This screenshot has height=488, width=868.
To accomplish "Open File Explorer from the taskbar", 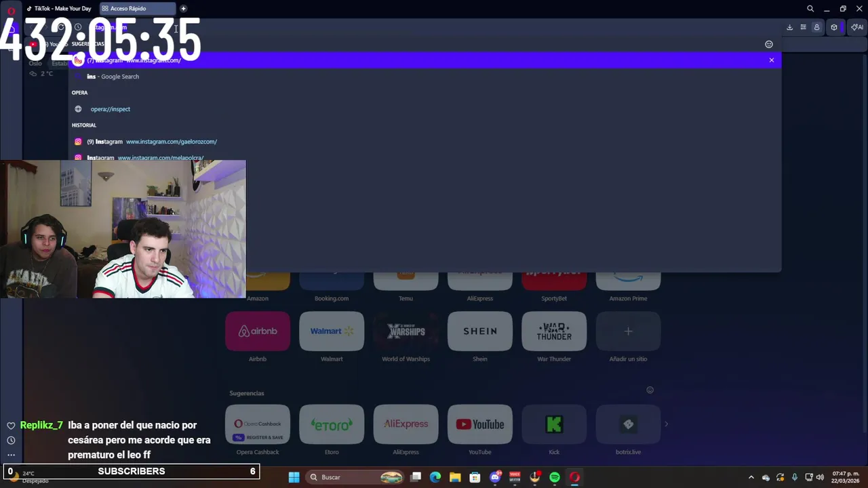I will 455,477.
